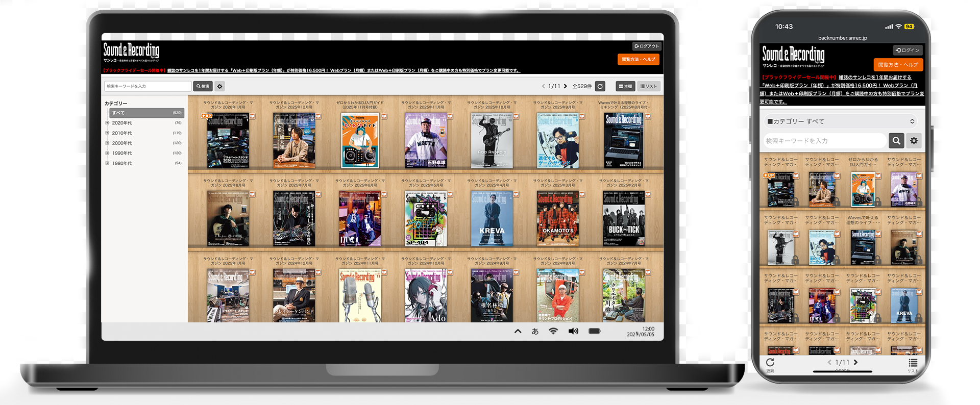Viewport: 980px width, 405px height.
Task: Open the 2025年10月号 cover on the laptop
Action: coord(492,141)
